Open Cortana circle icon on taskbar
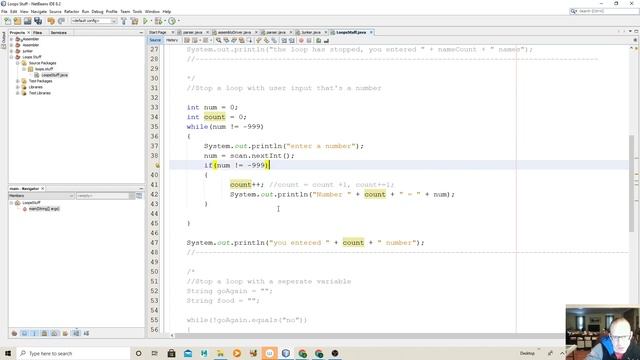Screen dimensions: 640x360 (138, 353)
